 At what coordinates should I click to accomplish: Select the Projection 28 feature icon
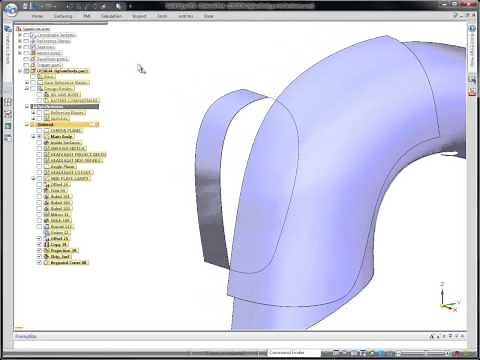coord(46,251)
